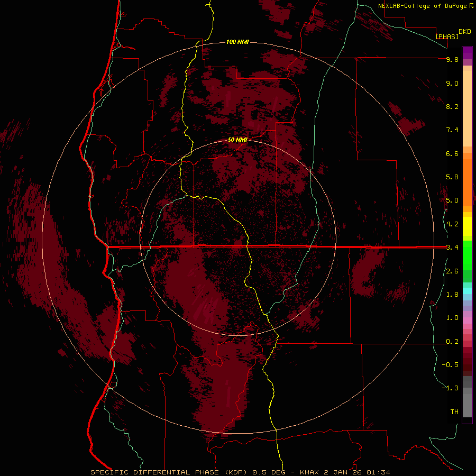Click the DKD label above the color scale

click(465, 32)
